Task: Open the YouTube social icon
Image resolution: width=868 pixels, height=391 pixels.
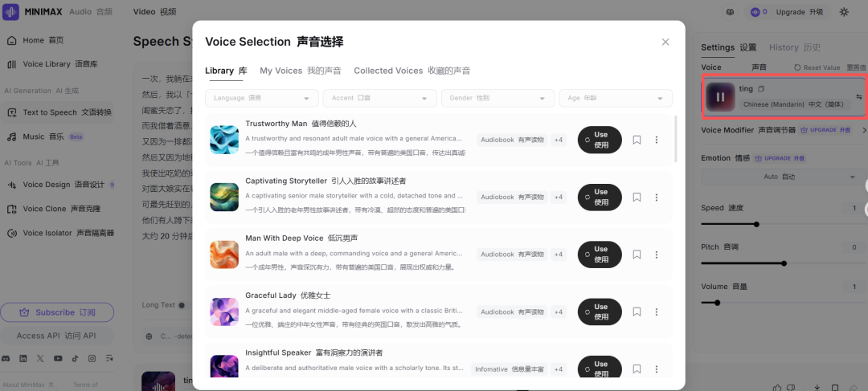Action: [58, 358]
